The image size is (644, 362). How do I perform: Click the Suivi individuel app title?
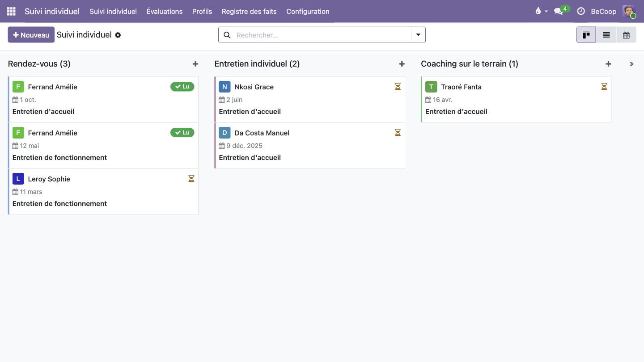pos(52,11)
